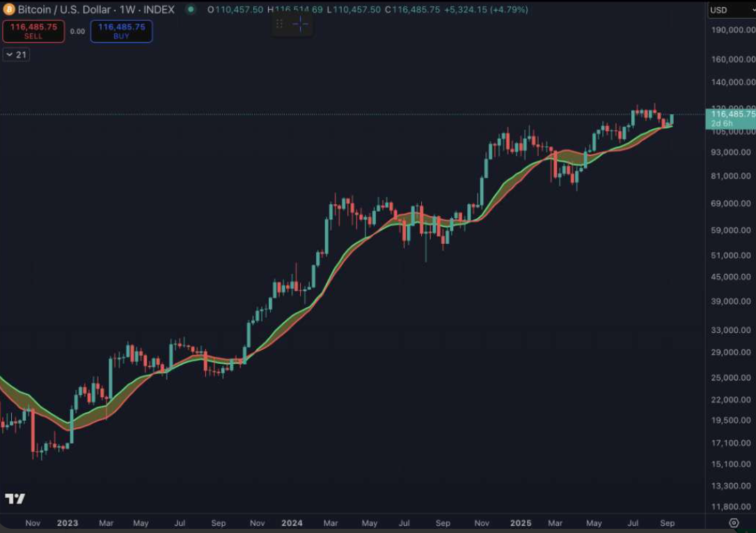Expand the collapsed 21 indicators legend
The height and width of the screenshot is (533, 756).
pyautogui.click(x=16, y=54)
